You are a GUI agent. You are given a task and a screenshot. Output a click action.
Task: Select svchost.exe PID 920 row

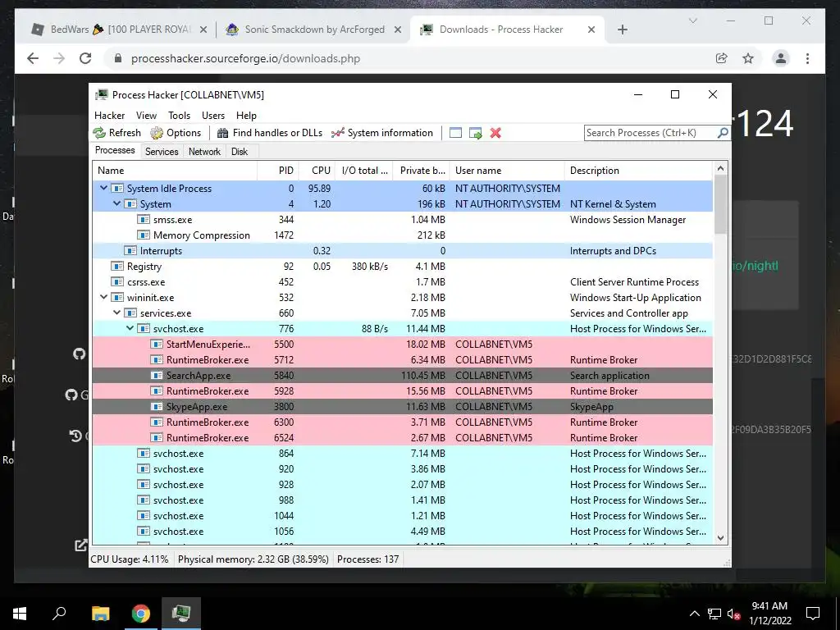tap(403, 468)
